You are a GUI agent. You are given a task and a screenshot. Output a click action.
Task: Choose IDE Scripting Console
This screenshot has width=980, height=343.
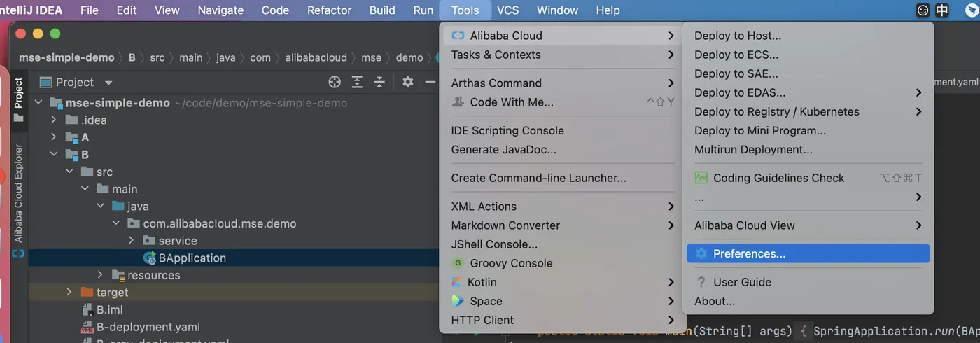click(562, 130)
